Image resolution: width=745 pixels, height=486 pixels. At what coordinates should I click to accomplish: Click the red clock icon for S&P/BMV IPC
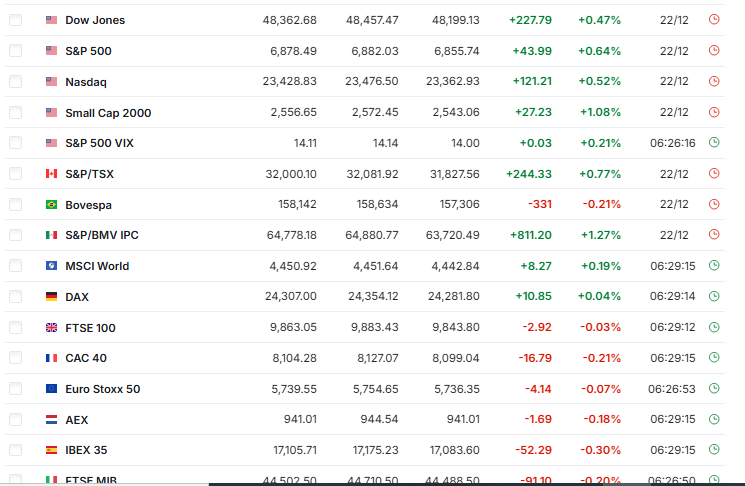coord(714,234)
